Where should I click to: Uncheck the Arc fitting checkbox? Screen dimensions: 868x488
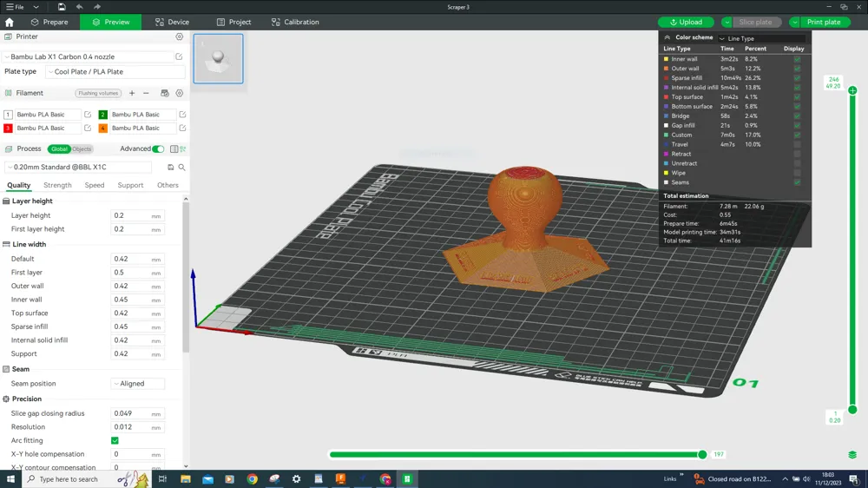coord(115,440)
